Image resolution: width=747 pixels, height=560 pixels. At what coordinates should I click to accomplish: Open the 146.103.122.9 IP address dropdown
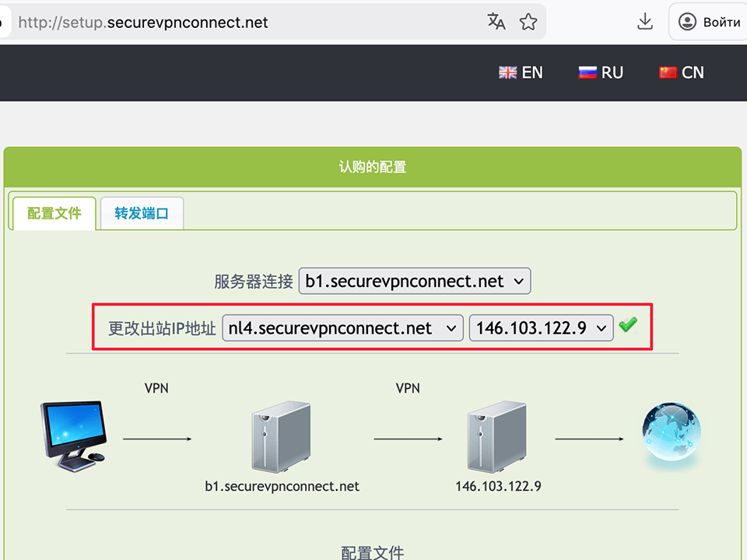(541, 327)
